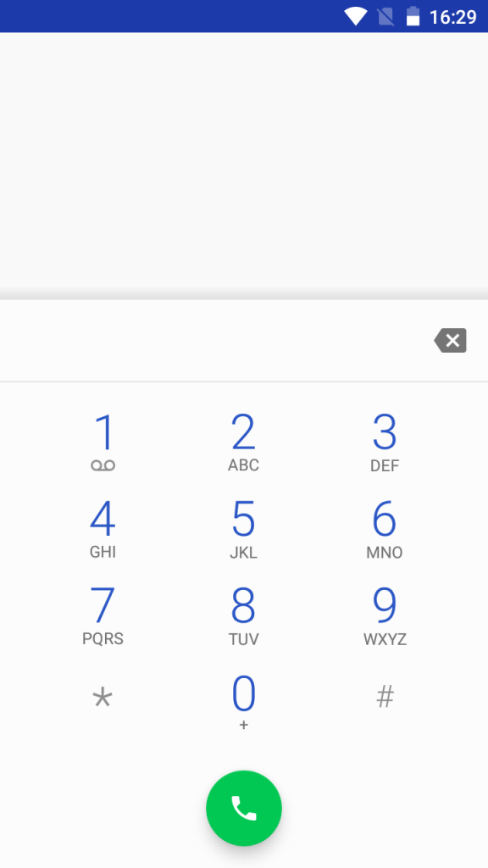
Task: Tap the voicemail icon under 1
Action: [103, 466]
